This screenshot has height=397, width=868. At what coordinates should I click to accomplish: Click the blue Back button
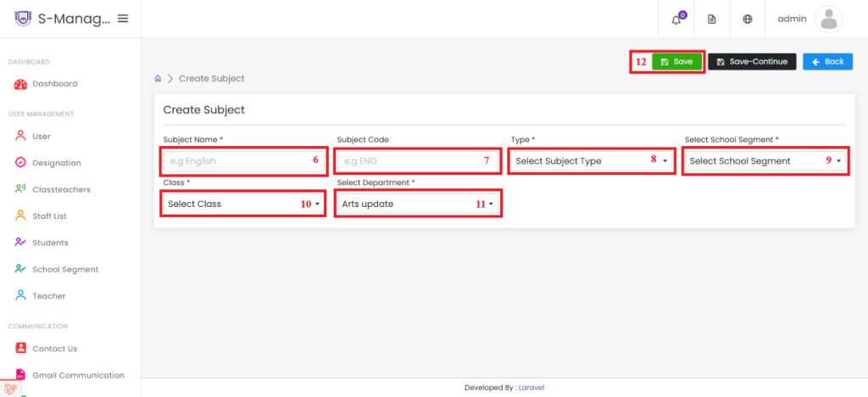pyautogui.click(x=827, y=61)
